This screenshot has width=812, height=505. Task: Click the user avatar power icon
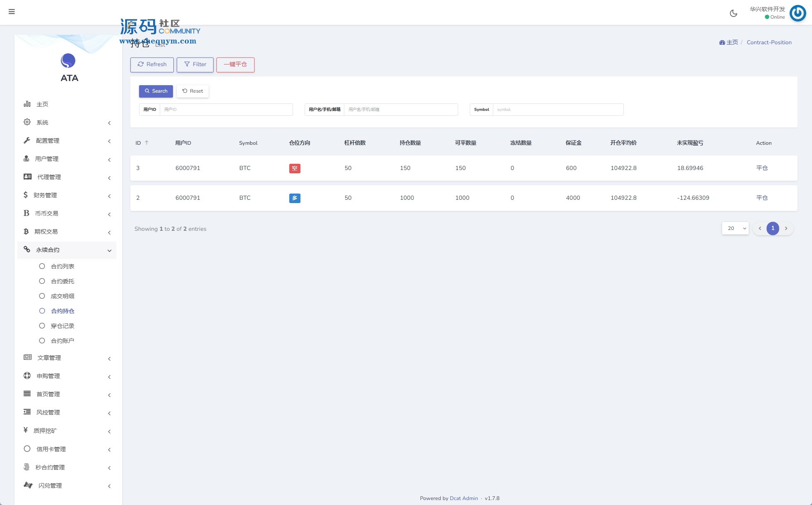click(798, 13)
